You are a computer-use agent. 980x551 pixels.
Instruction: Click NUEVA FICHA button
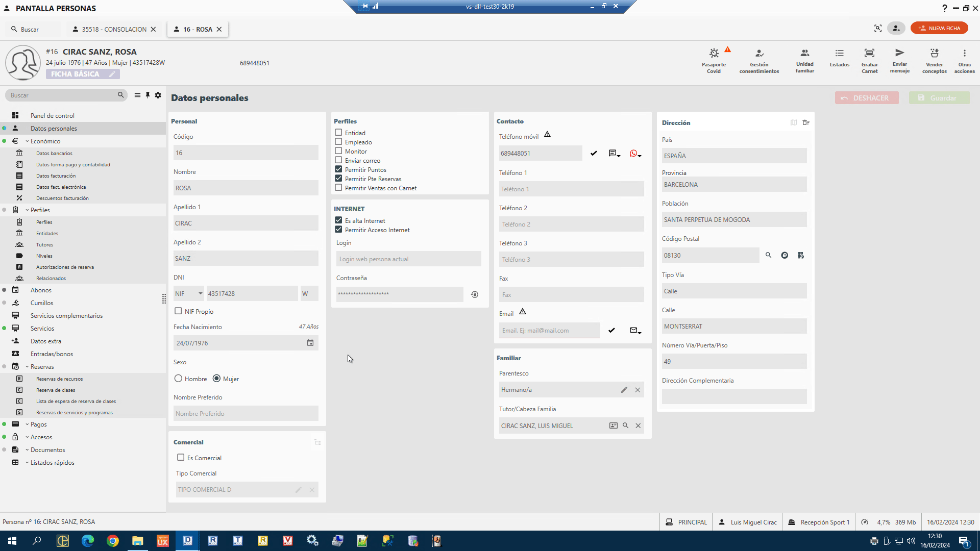coord(939,29)
